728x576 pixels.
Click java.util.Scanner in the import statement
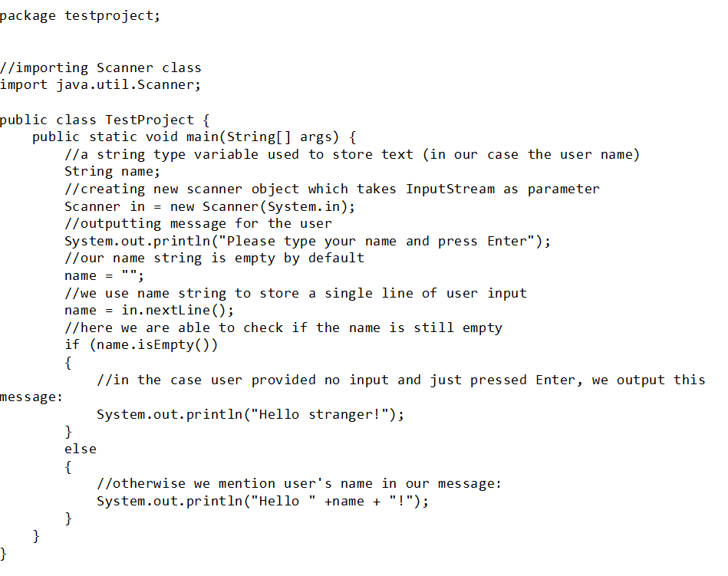click(x=126, y=85)
